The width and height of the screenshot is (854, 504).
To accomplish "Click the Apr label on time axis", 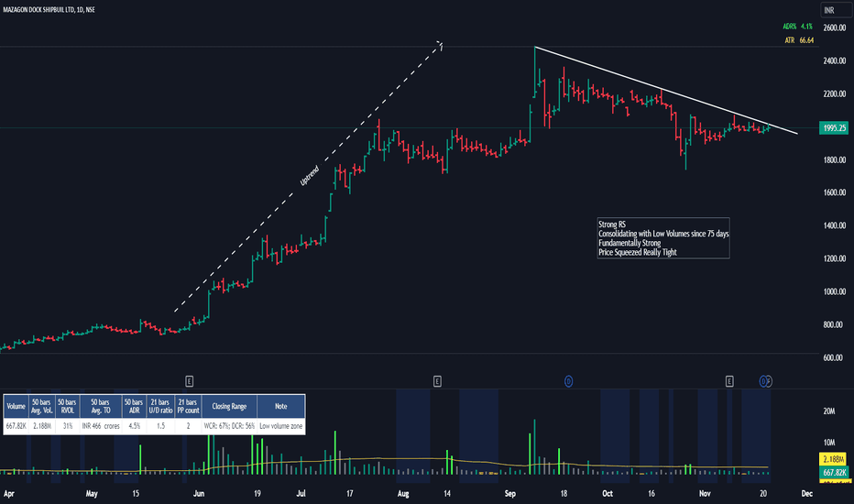I will click(9, 494).
